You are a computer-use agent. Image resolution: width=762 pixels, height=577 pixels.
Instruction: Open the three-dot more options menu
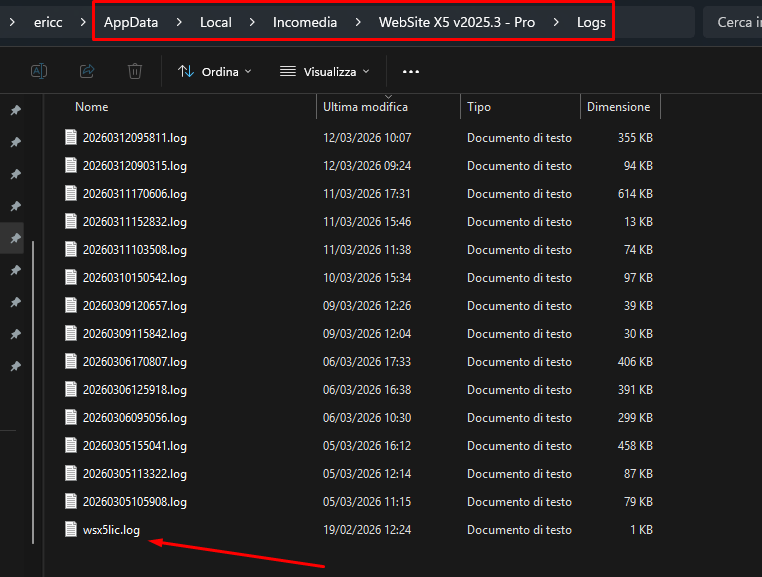coord(410,71)
